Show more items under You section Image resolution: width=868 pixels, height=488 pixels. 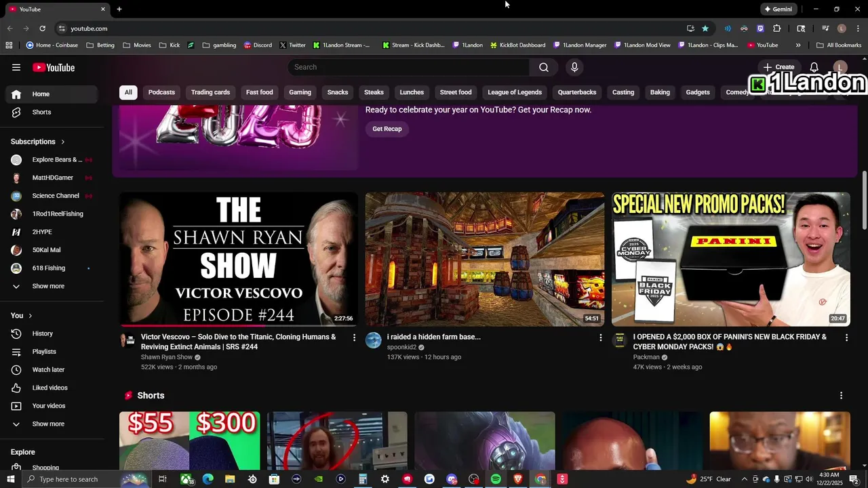[53, 424]
